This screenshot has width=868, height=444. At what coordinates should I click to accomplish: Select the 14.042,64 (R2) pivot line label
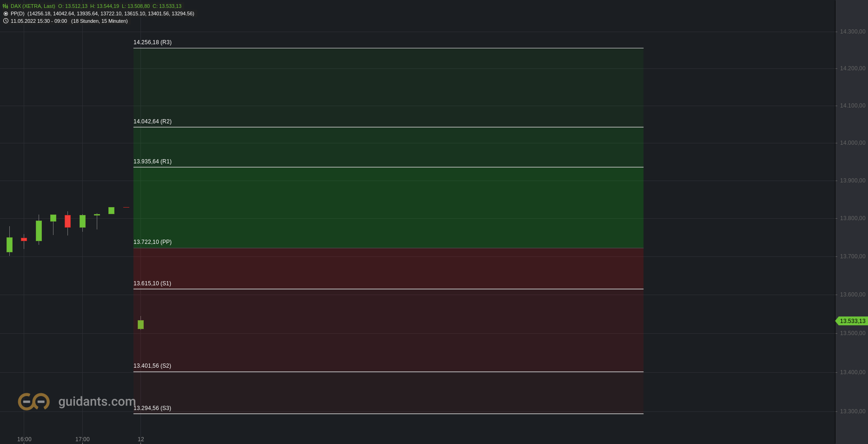tap(153, 121)
